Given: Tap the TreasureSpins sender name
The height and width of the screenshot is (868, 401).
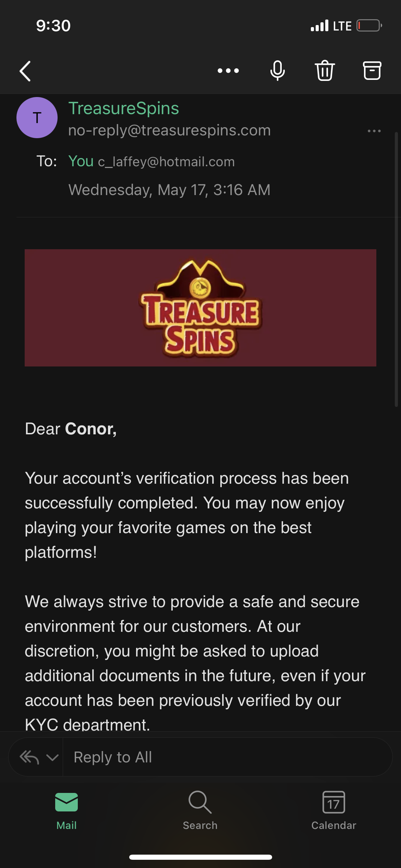Looking at the screenshot, I should pos(124,109).
